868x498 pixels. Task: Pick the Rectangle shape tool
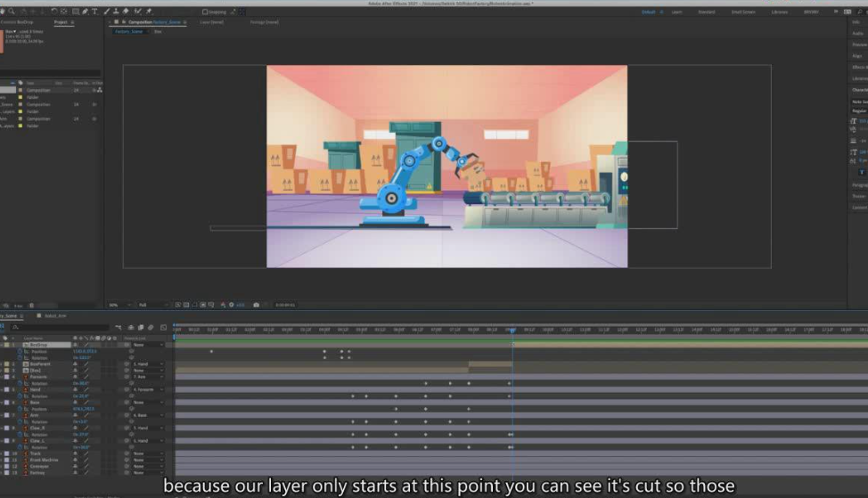tap(75, 12)
